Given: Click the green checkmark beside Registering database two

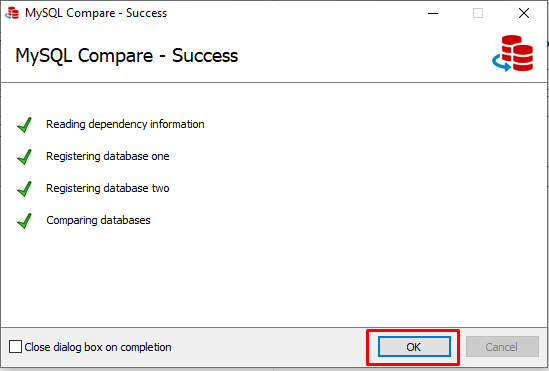Looking at the screenshot, I should coord(25,189).
